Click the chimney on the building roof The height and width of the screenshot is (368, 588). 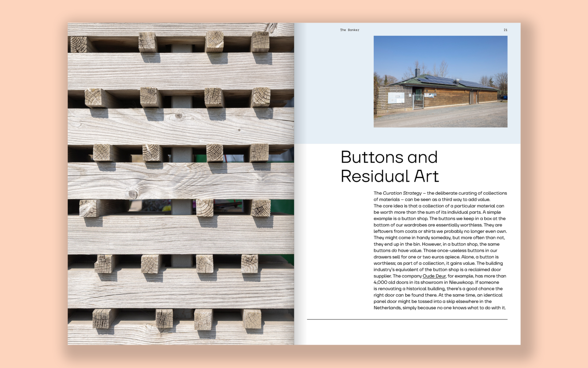417,72
